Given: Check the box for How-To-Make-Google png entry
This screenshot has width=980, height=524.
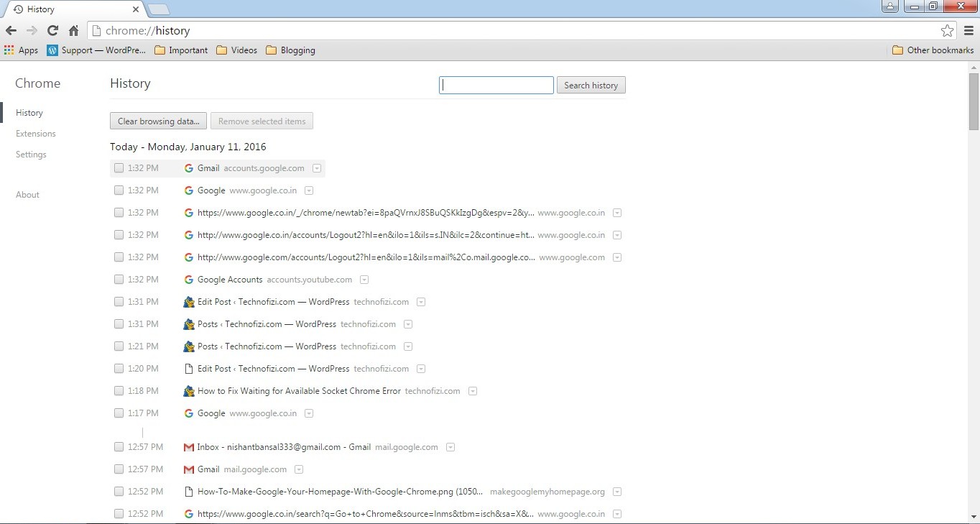Looking at the screenshot, I should (x=119, y=492).
